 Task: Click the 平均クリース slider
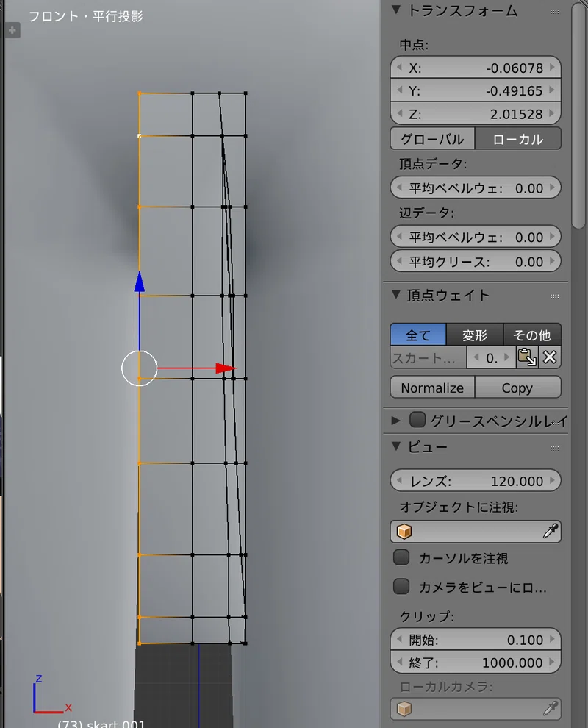click(476, 261)
